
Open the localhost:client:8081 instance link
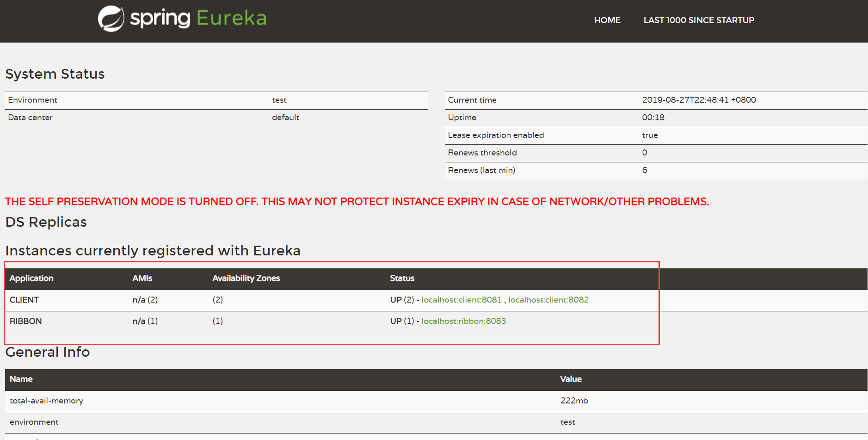click(x=461, y=300)
